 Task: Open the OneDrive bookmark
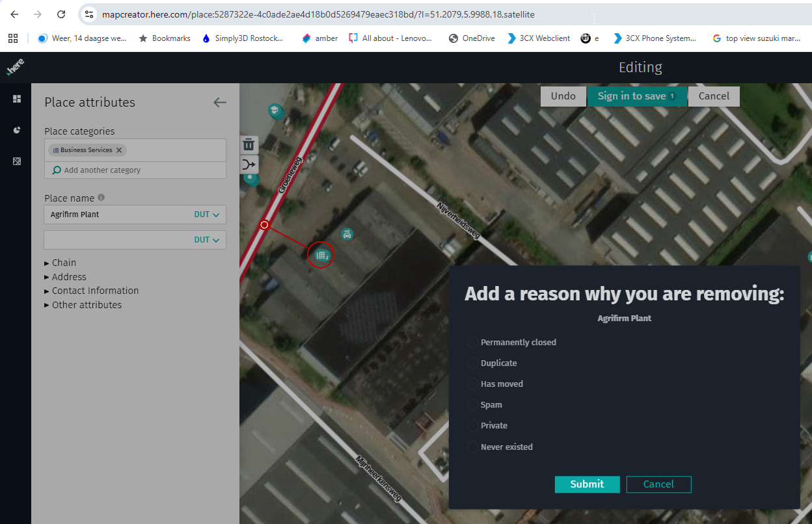pyautogui.click(x=472, y=38)
